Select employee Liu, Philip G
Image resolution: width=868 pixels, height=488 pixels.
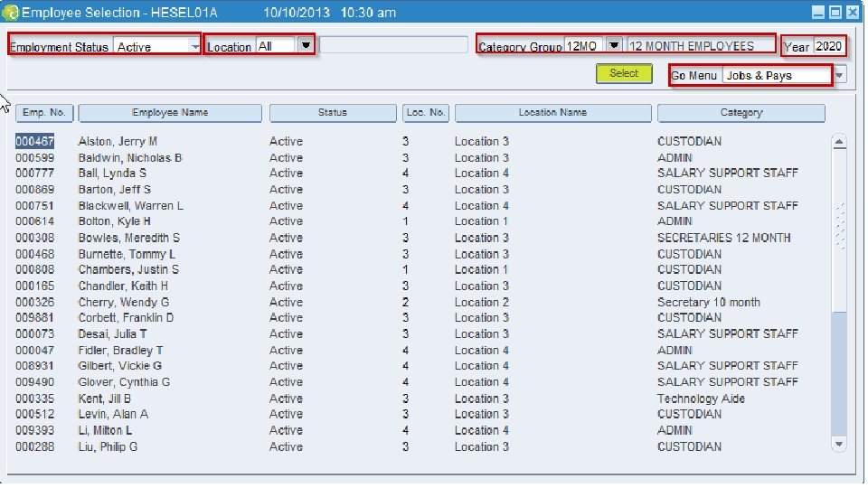(x=108, y=447)
